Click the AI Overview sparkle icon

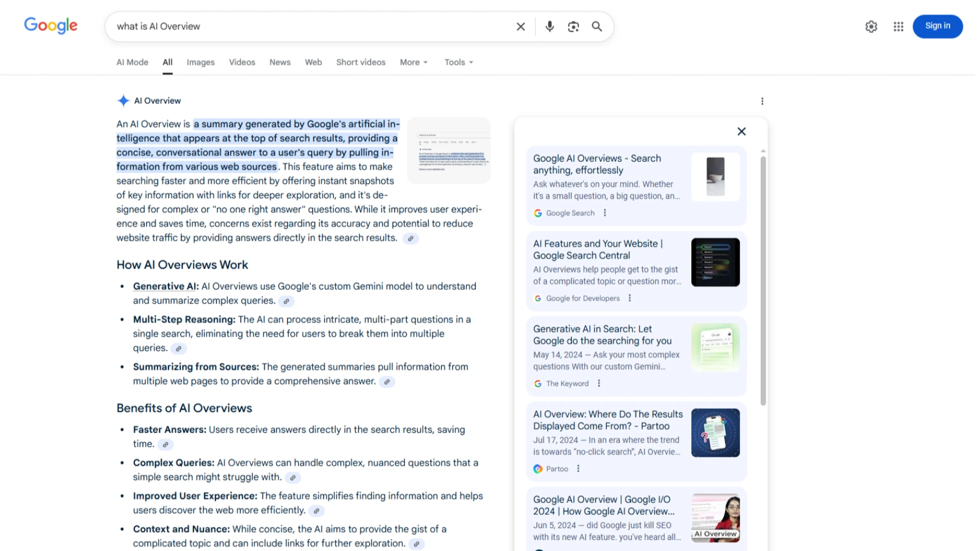click(x=123, y=100)
